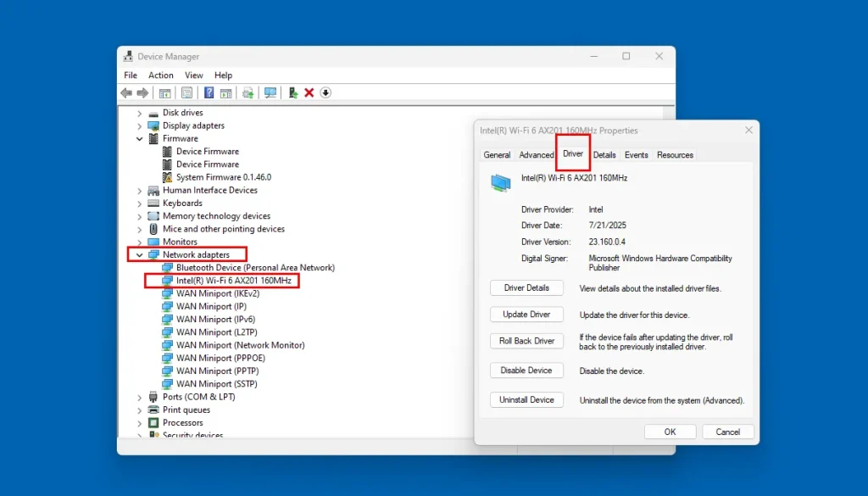Open the Action menu
The height and width of the screenshot is (496, 868).
coord(160,75)
